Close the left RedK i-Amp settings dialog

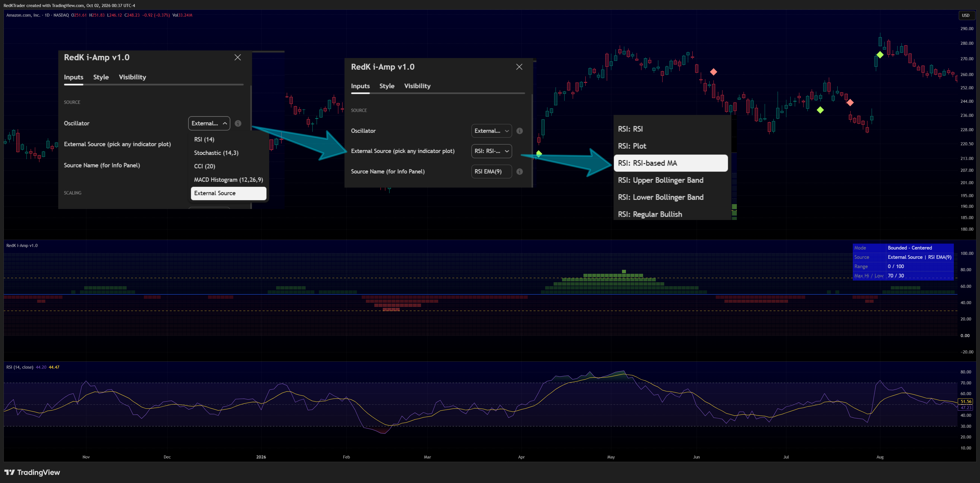pos(237,57)
